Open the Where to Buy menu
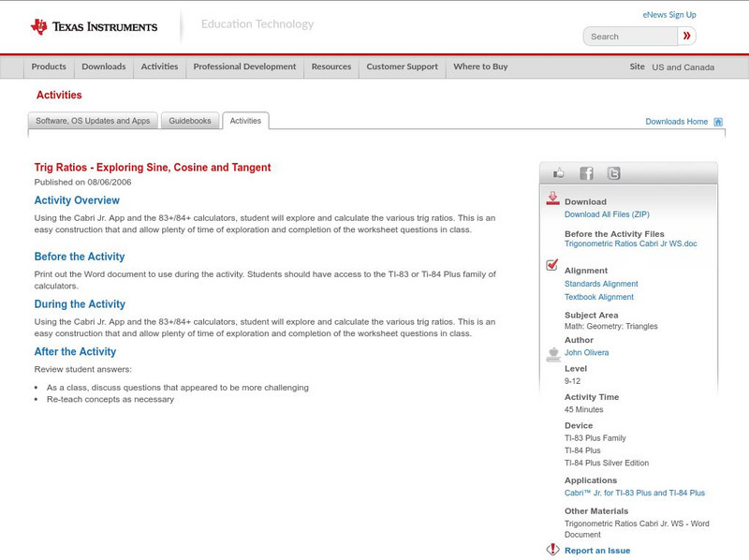 pyautogui.click(x=480, y=66)
